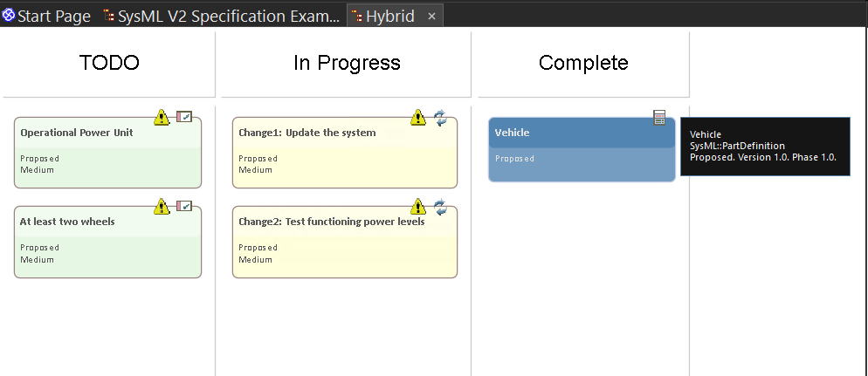Viewport: 868px width, 376px height.
Task: Click the blue arrows change icon on Change1 card
Action: (440, 117)
